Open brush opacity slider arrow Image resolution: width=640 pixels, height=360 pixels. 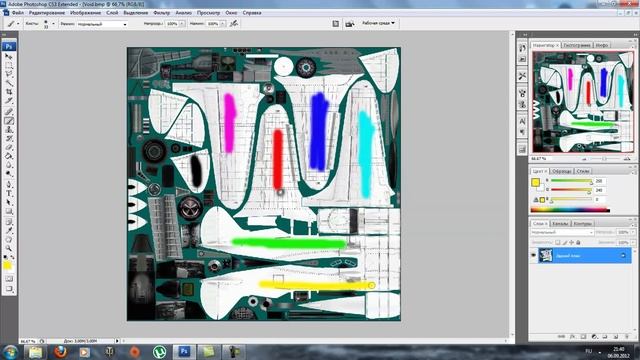click(182, 24)
